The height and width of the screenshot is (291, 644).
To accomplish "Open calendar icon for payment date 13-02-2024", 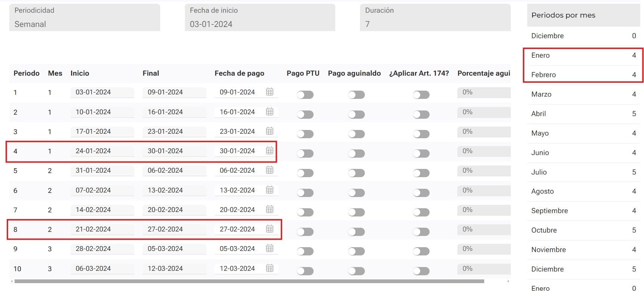I will [x=269, y=190].
